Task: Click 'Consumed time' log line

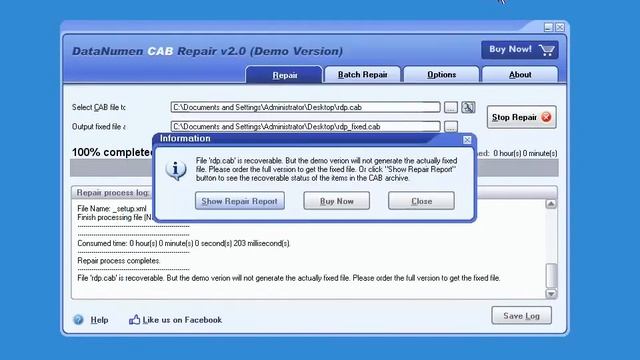Action: 183,243
